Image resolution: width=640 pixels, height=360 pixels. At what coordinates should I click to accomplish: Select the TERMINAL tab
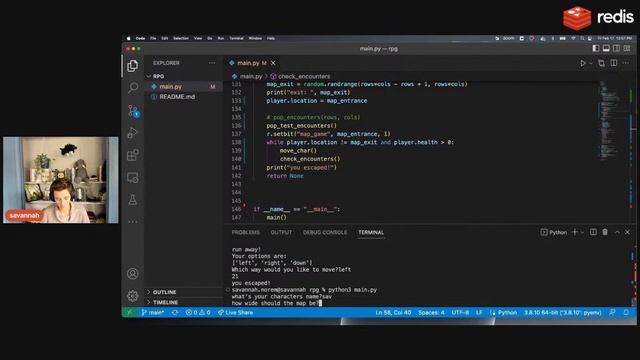coord(371,232)
